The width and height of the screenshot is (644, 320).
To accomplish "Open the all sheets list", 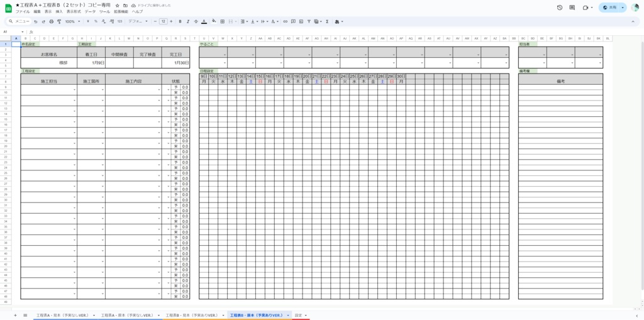I will [x=25, y=315].
